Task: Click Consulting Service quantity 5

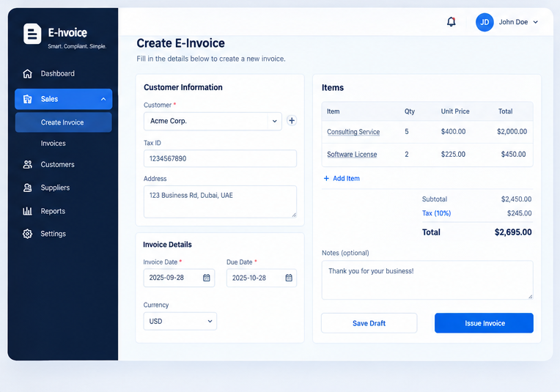Action: pyautogui.click(x=406, y=132)
